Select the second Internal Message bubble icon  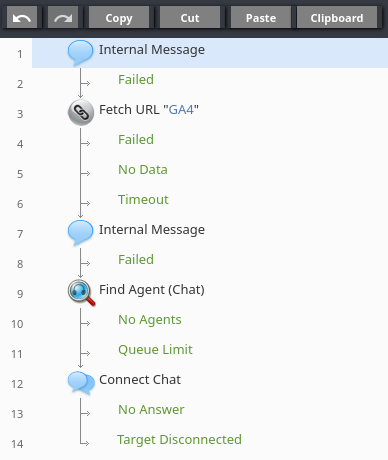[x=80, y=233]
